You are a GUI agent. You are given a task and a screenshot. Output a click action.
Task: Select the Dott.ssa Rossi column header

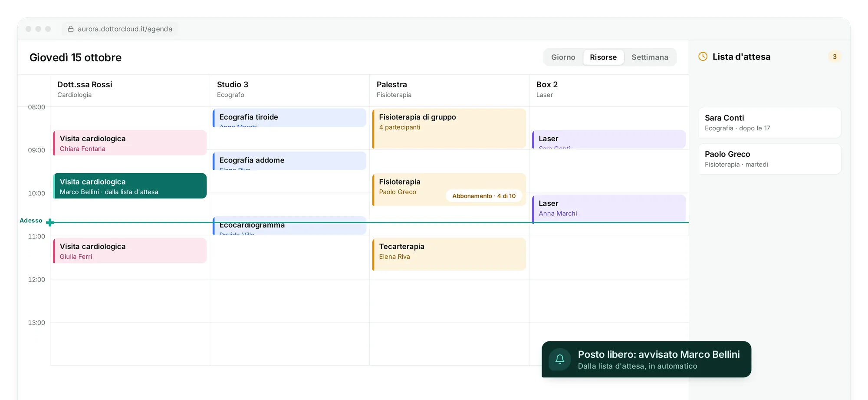[x=130, y=89]
